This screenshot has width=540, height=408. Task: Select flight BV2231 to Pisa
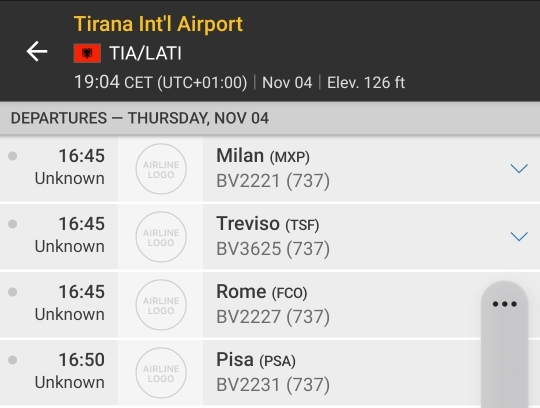pyautogui.click(x=270, y=373)
